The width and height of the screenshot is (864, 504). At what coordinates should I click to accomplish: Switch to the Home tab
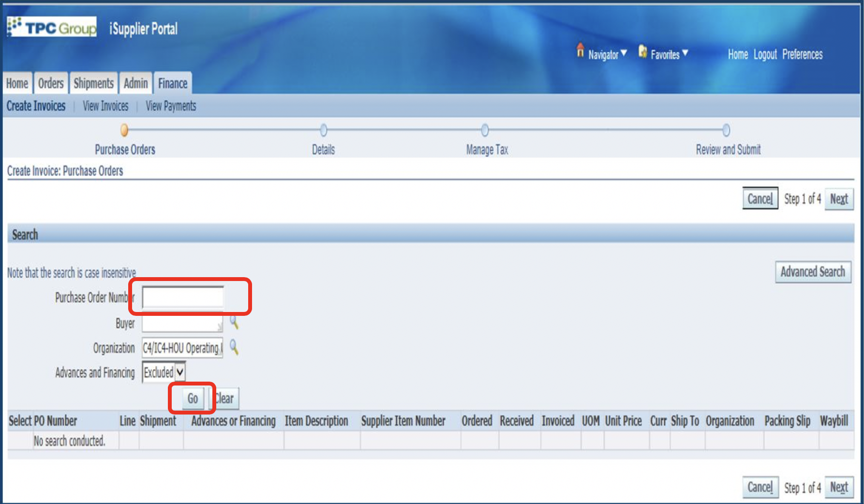[x=17, y=83]
